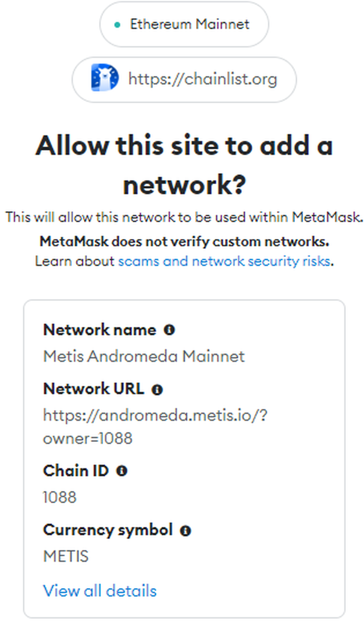Click the Currency symbol label
364x630 pixels.
(x=107, y=530)
